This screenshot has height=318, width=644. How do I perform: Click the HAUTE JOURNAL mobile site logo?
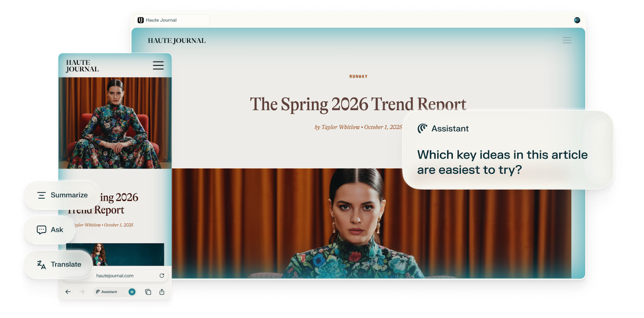82,66
